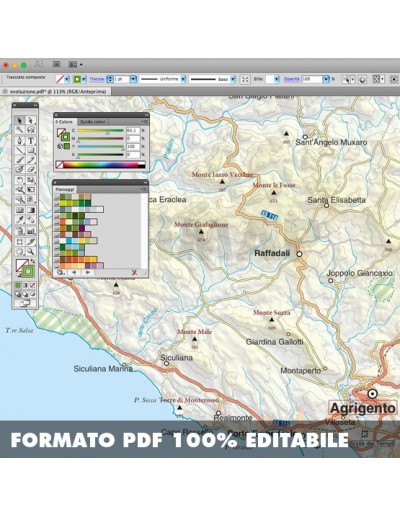The width and height of the screenshot is (400, 517).
Task: Select the Width tool
Action: 20,190
